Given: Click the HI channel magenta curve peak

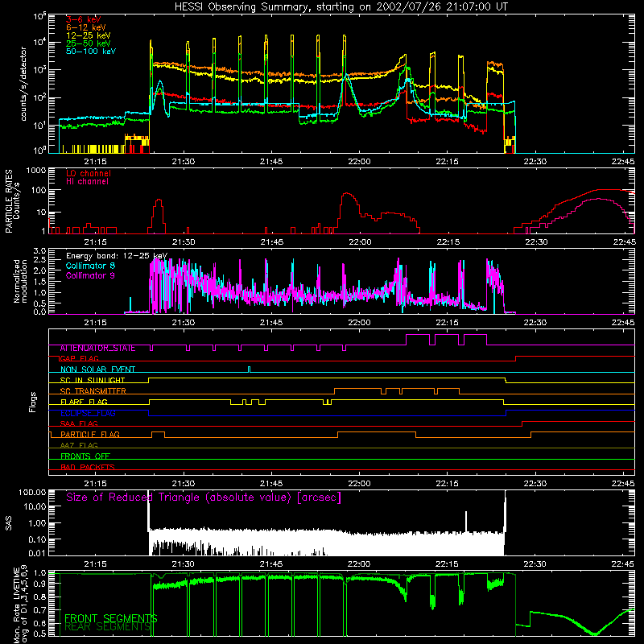Looking at the screenshot, I should point(597,199).
